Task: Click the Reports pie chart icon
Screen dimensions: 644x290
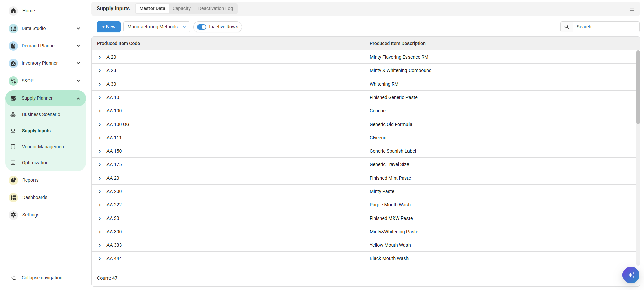Action: tap(13, 180)
